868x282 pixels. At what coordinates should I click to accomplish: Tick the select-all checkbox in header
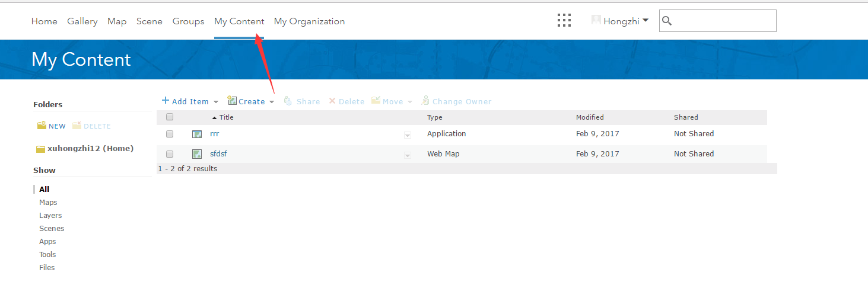coord(170,117)
